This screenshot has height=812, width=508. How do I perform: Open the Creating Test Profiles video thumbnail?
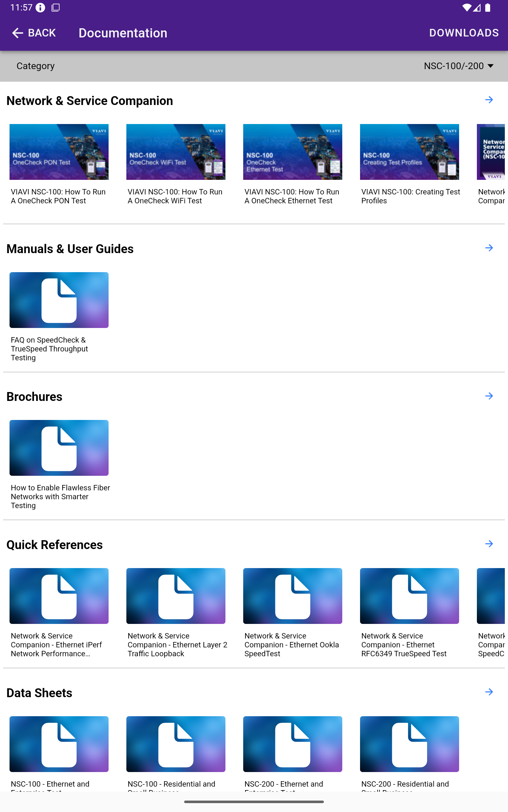pyautogui.click(x=409, y=152)
